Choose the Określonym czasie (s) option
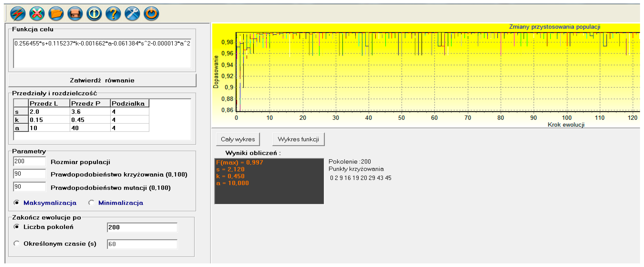This screenshot has width=644, height=267. [17, 244]
